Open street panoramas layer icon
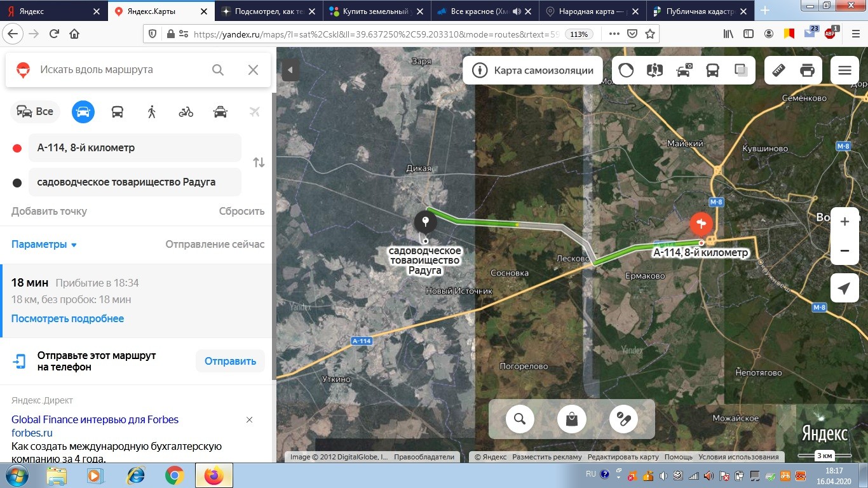The width and height of the screenshot is (868, 488). click(x=654, y=71)
